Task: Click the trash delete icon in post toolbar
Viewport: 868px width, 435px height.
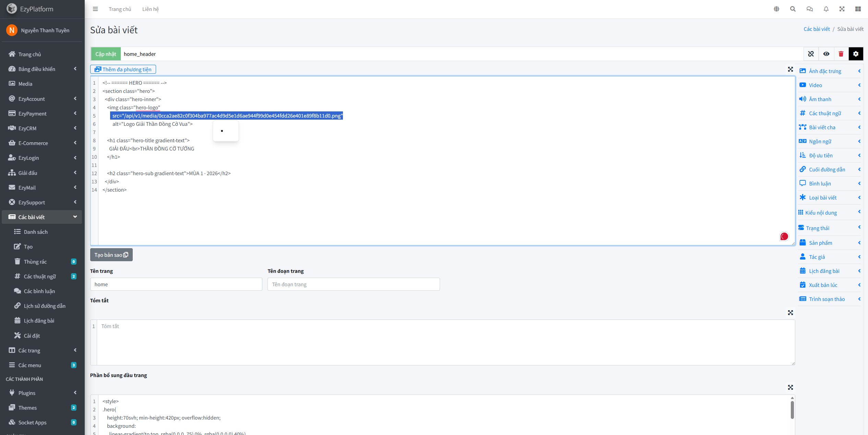Action: [841, 54]
